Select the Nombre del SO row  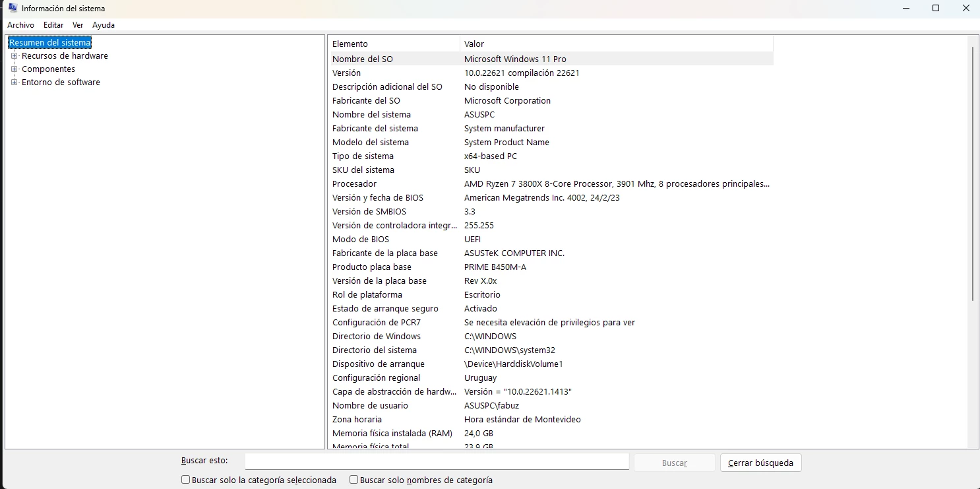551,59
